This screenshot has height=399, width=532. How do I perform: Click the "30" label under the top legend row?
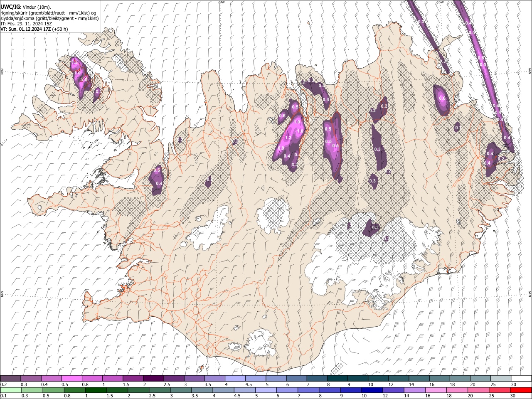(514, 384)
